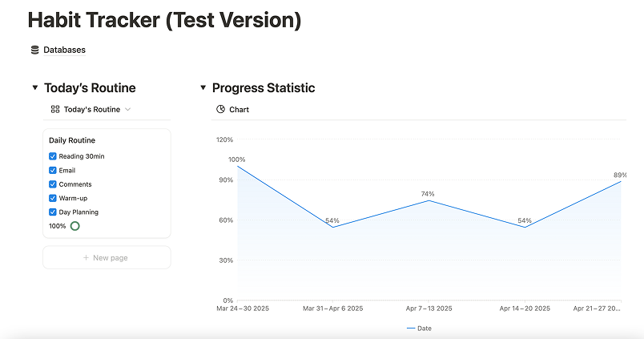Click the blue Date legend line marker
The width and height of the screenshot is (644, 339).
(x=411, y=329)
